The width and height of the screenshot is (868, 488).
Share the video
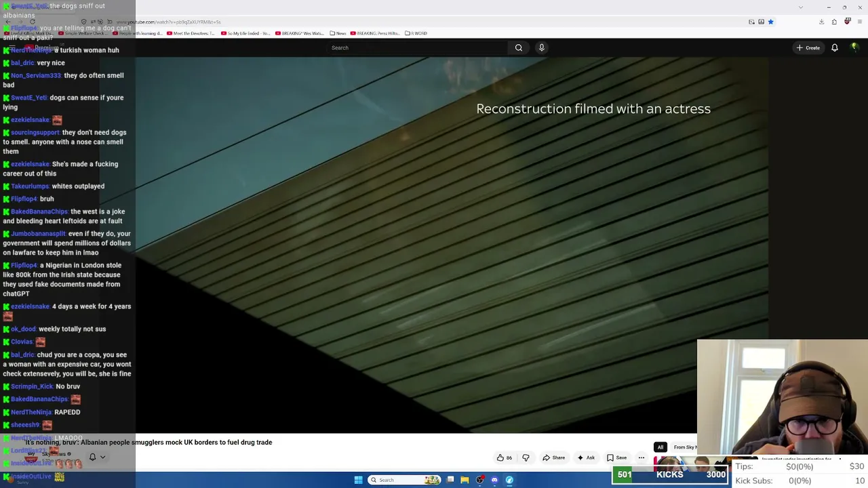click(x=554, y=457)
